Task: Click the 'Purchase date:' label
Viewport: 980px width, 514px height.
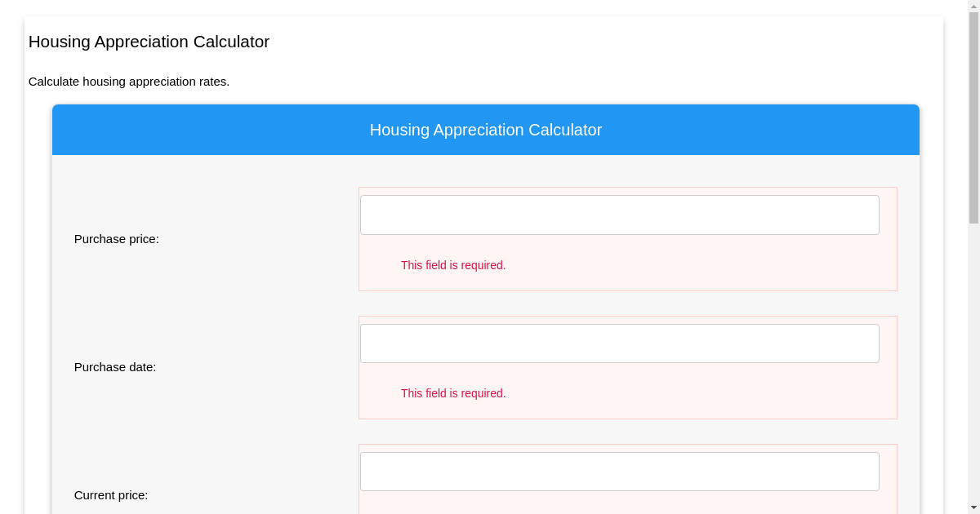Action: pos(115,367)
